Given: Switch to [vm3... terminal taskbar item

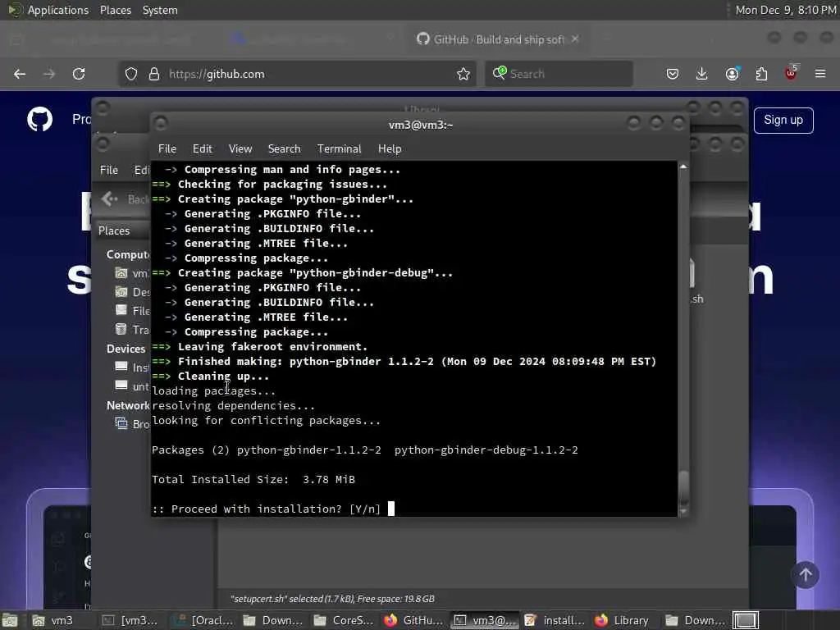Looking at the screenshot, I should click(130, 620).
